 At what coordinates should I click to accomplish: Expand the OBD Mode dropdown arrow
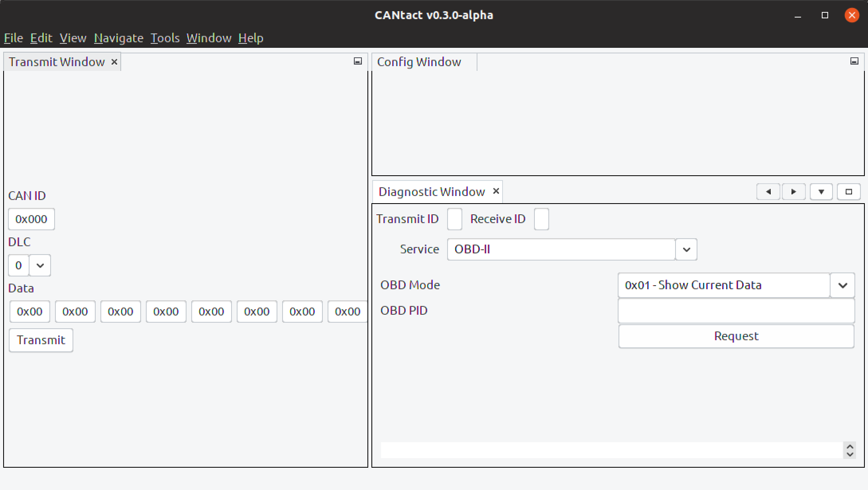[x=842, y=285]
